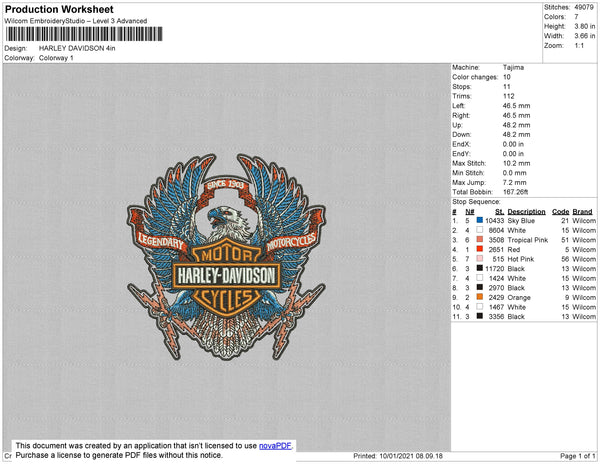Select the Width value '3.66 in'
600x464 pixels.
(584, 36)
